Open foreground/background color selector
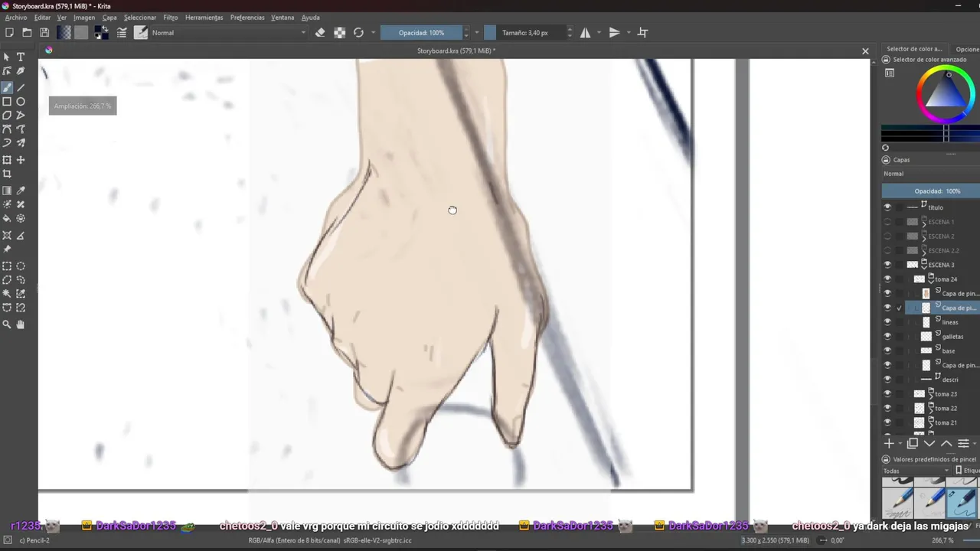The image size is (980, 551). [x=101, y=33]
